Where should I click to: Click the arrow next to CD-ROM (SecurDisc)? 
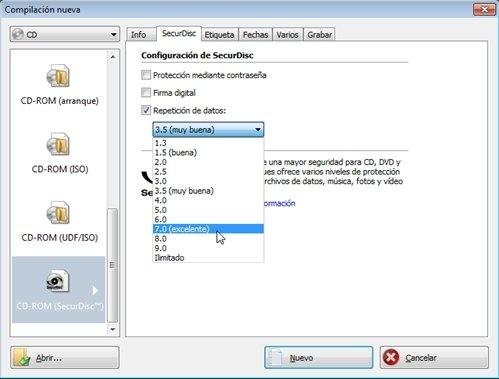(x=95, y=290)
